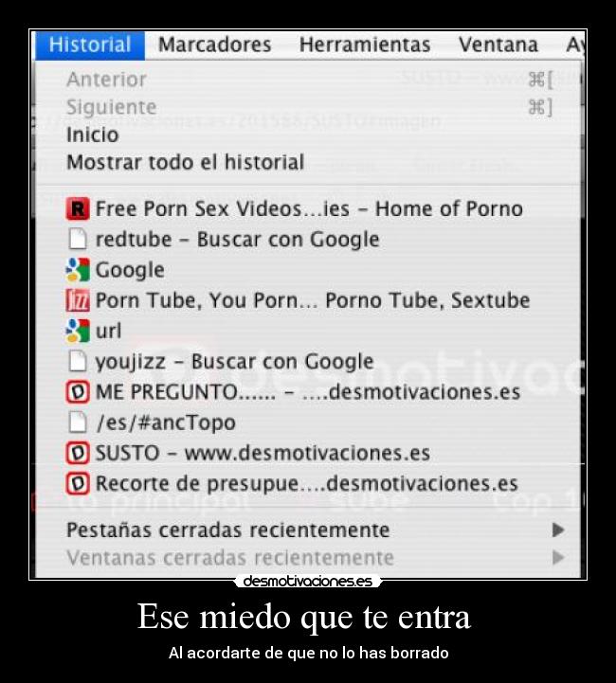Open the Marcadores menu
The width and height of the screenshot is (616, 683).
click(215, 45)
